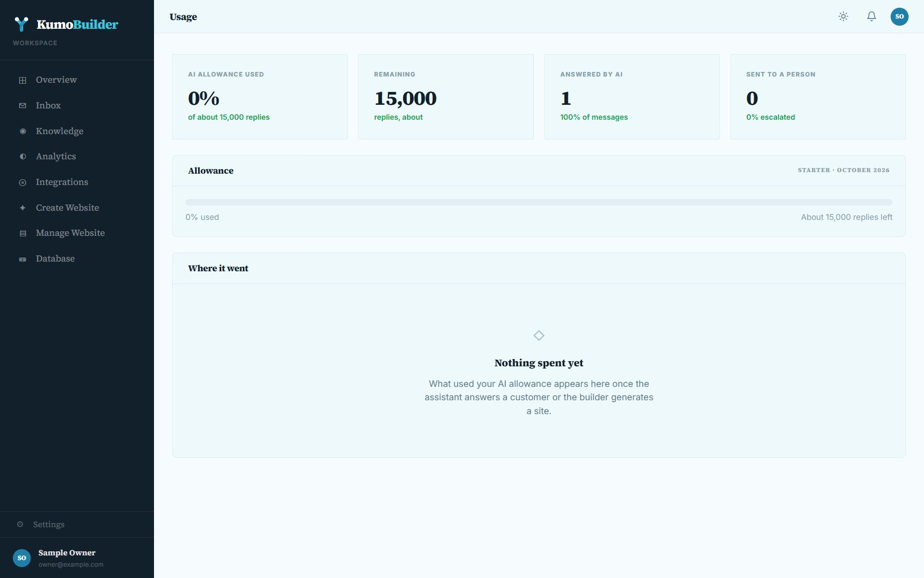
Task: Click the 'Where it went' heading
Action: (218, 268)
